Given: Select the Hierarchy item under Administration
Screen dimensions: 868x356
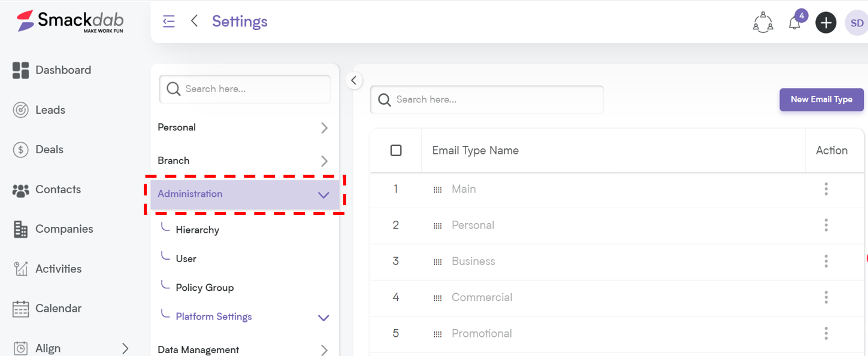Looking at the screenshot, I should coord(198,230).
